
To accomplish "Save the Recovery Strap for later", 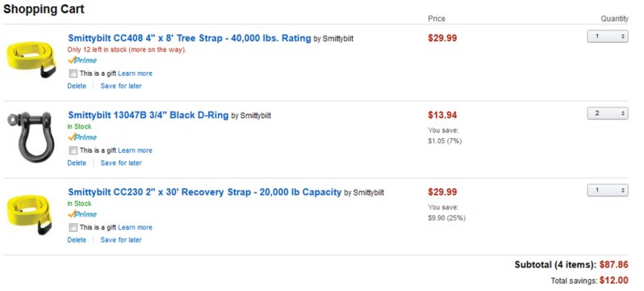I will (121, 240).
